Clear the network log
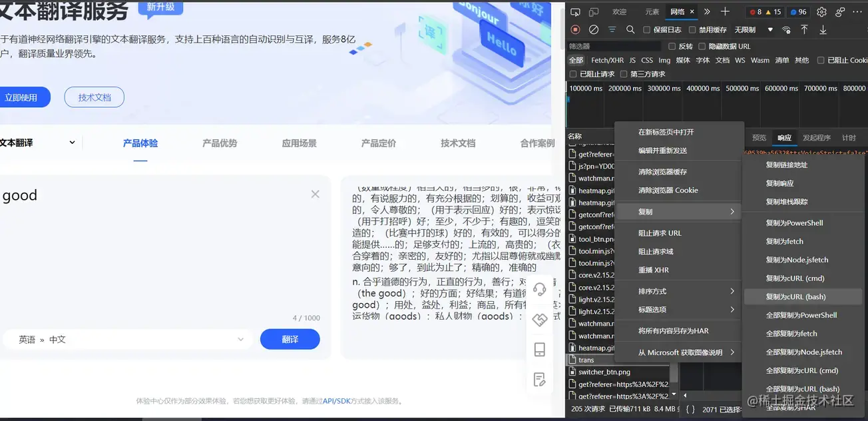868x421 pixels. coord(594,29)
